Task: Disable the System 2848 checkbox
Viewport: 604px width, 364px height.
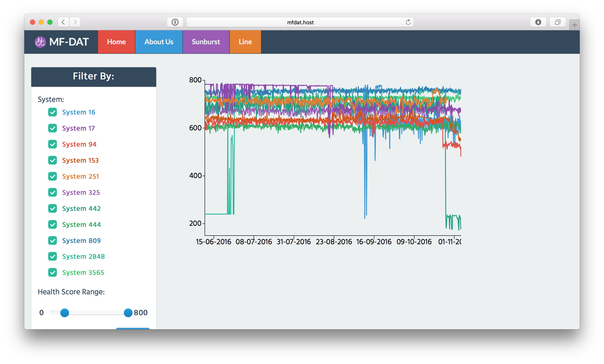Action: 53,256
